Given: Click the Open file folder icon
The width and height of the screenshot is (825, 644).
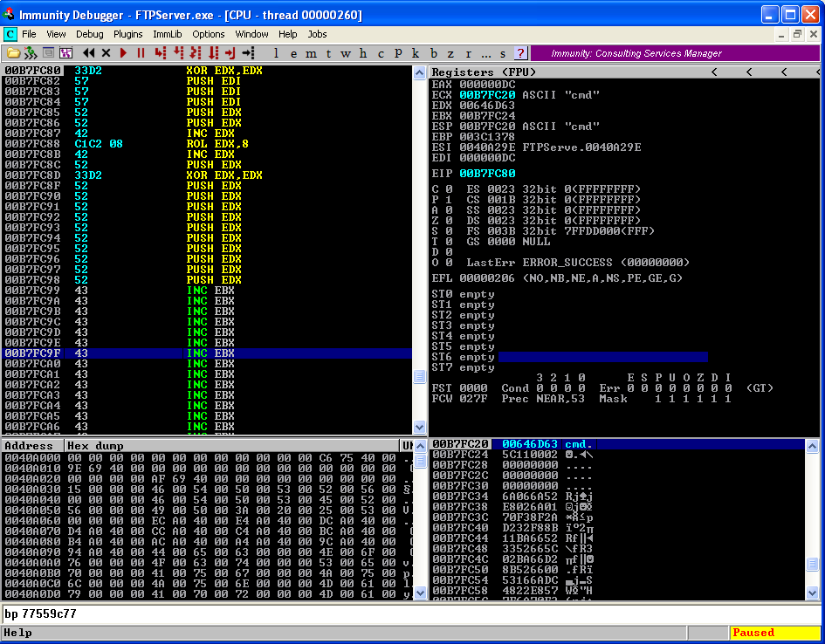Looking at the screenshot, I should click(13, 53).
